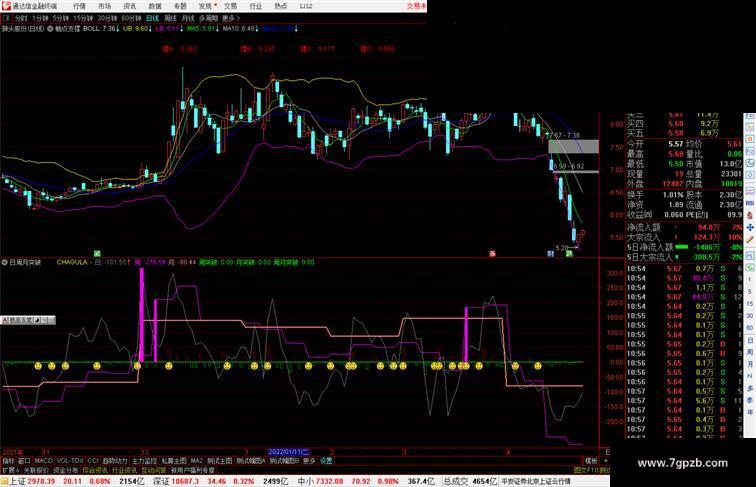The image size is (756, 487).
Task: Switch to the 周线 period tab
Action: [170, 18]
